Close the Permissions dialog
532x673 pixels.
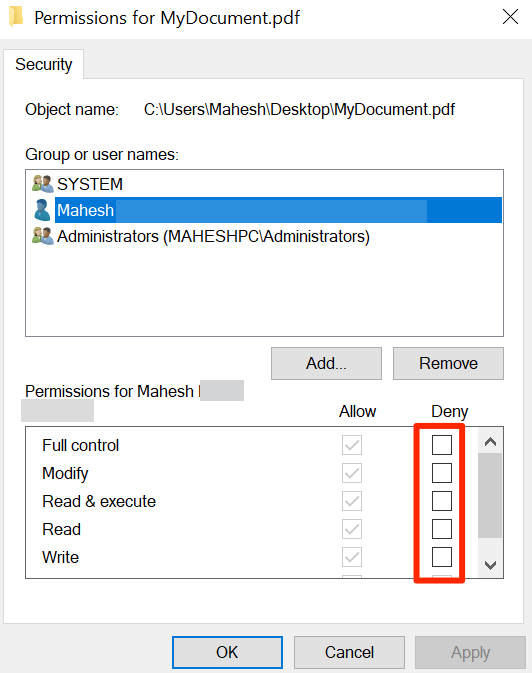tap(510, 17)
